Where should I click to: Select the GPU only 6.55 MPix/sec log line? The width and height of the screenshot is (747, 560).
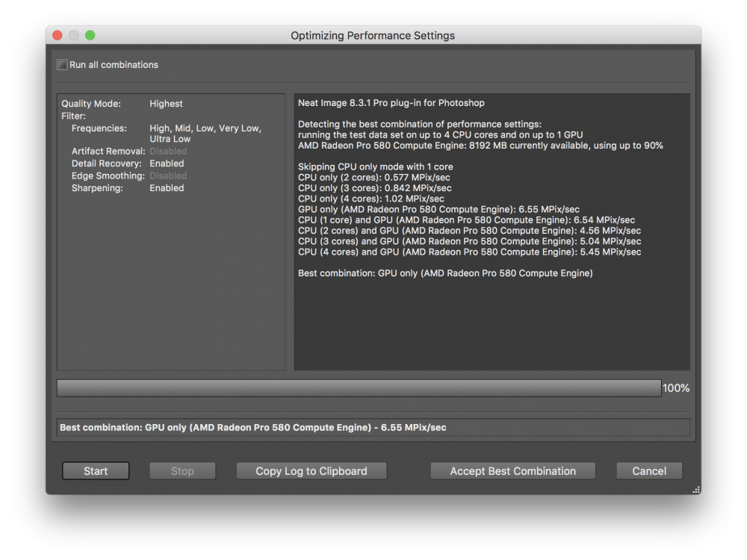(438, 210)
